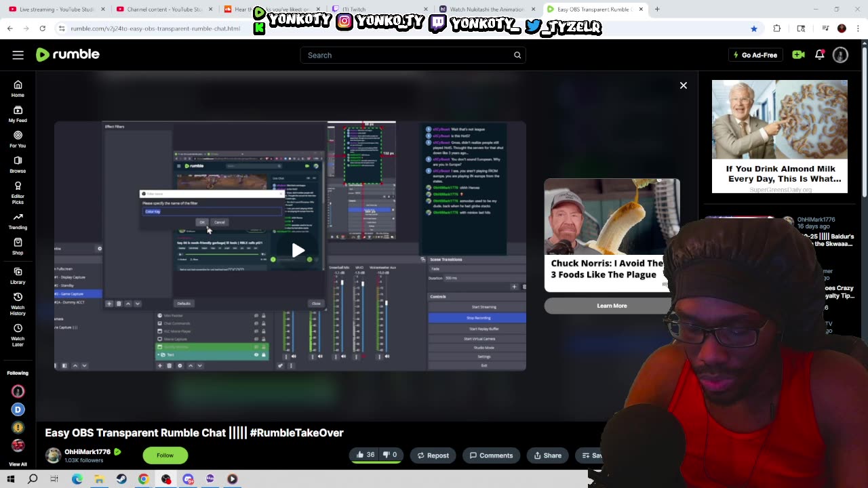Open Home in the sidebar

[18, 89]
